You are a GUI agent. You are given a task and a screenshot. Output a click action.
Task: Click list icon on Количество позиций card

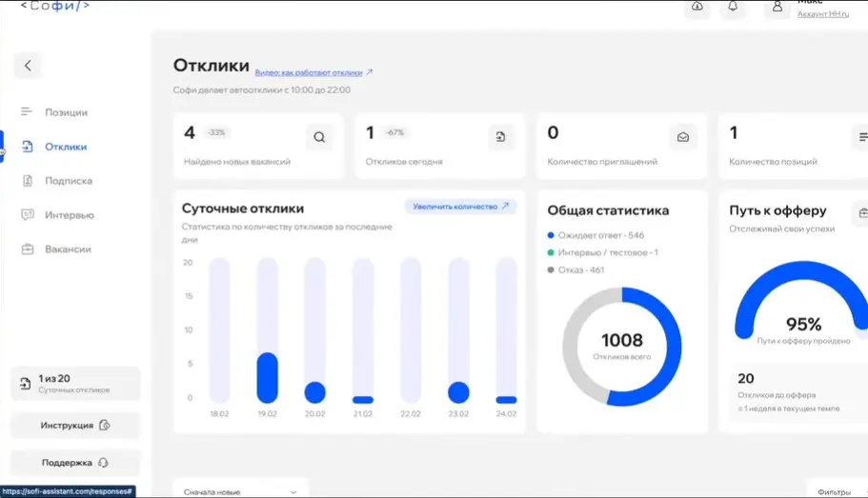click(x=861, y=137)
